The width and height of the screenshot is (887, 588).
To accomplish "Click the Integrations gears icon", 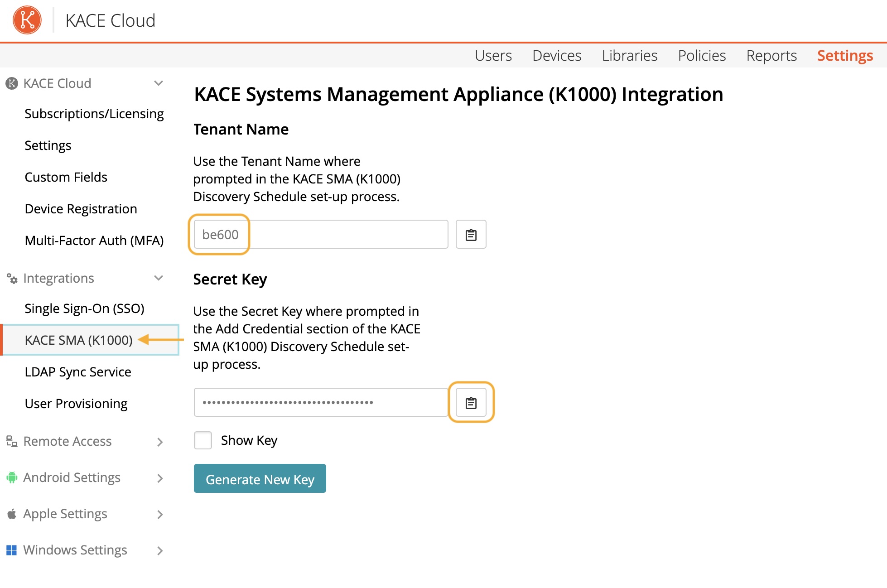I will [x=12, y=278].
